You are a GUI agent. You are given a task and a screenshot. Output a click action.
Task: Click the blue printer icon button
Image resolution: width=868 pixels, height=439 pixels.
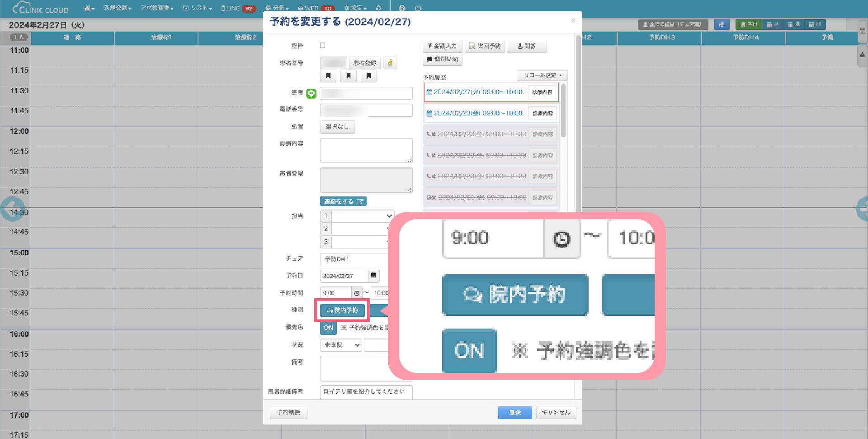tap(722, 24)
